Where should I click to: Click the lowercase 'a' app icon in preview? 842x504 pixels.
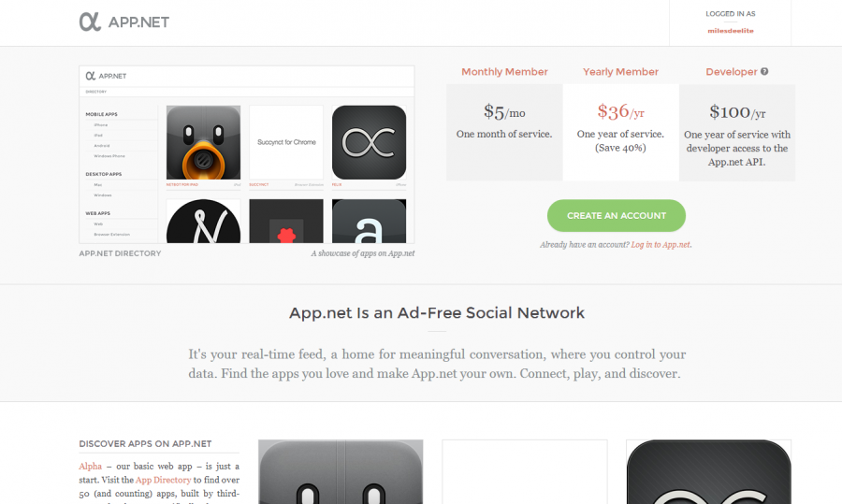(x=369, y=221)
